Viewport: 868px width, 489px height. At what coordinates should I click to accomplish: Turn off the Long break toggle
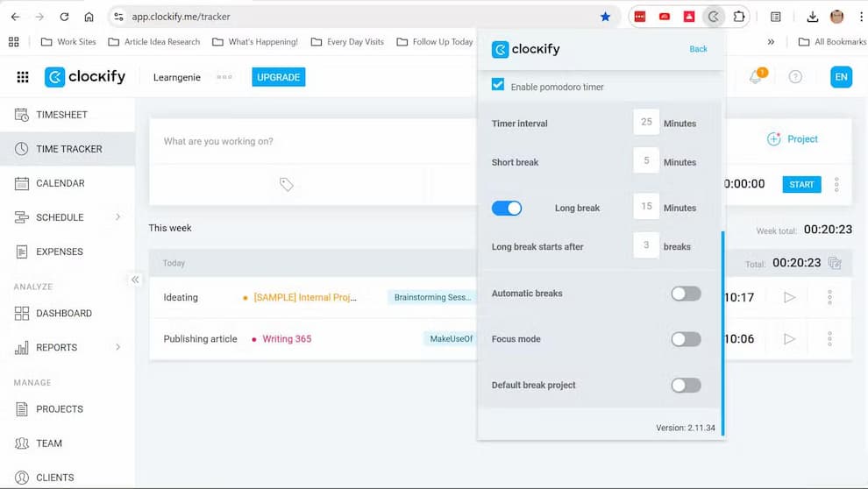coord(507,208)
